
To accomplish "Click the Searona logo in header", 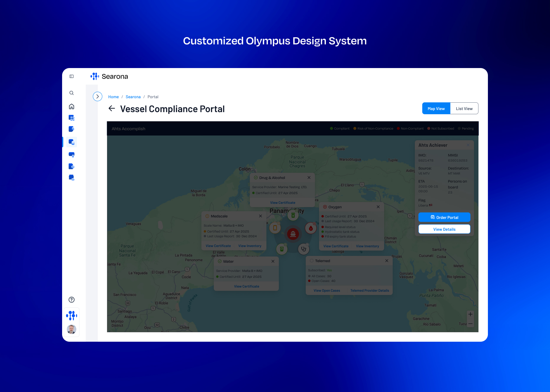I will [109, 76].
